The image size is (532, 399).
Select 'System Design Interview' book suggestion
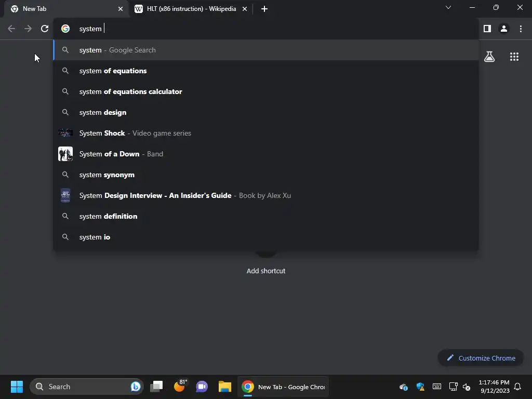[x=266, y=196]
